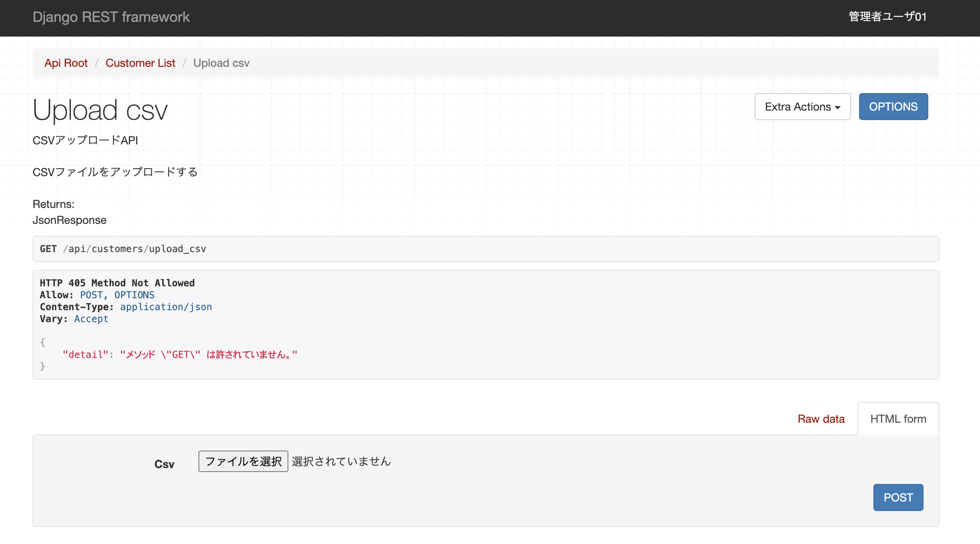Follow the OPTIONS link in Allow header
Viewport: 980px width, 544px height.
click(134, 295)
